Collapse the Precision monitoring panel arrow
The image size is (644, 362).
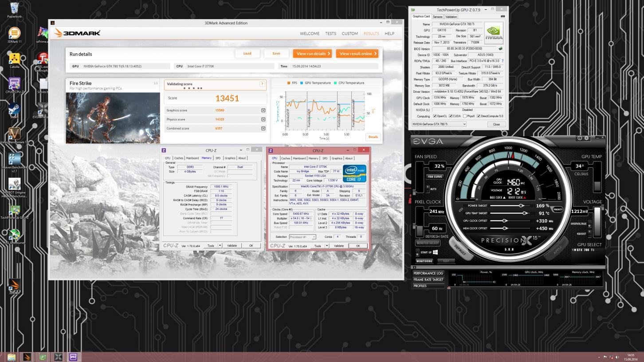(x=414, y=267)
